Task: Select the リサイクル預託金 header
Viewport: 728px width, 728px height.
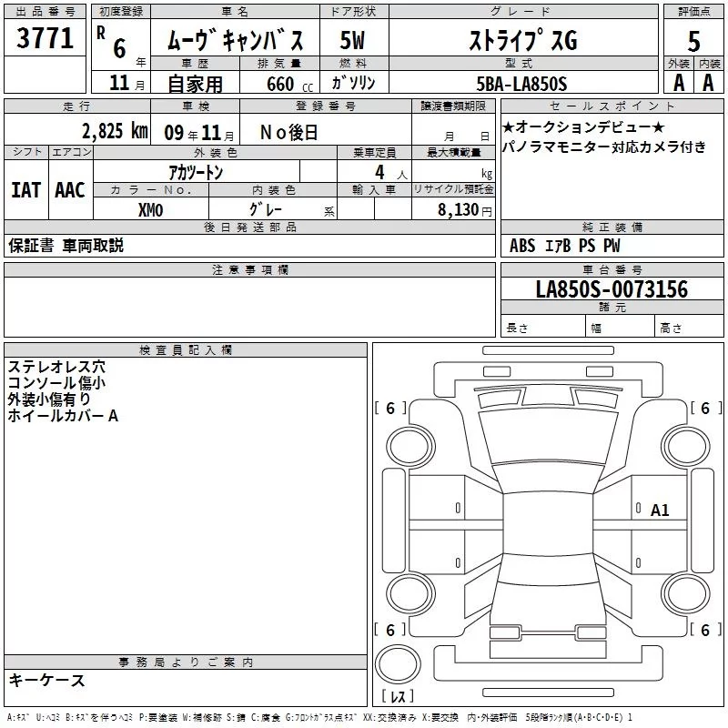Action: (x=453, y=189)
